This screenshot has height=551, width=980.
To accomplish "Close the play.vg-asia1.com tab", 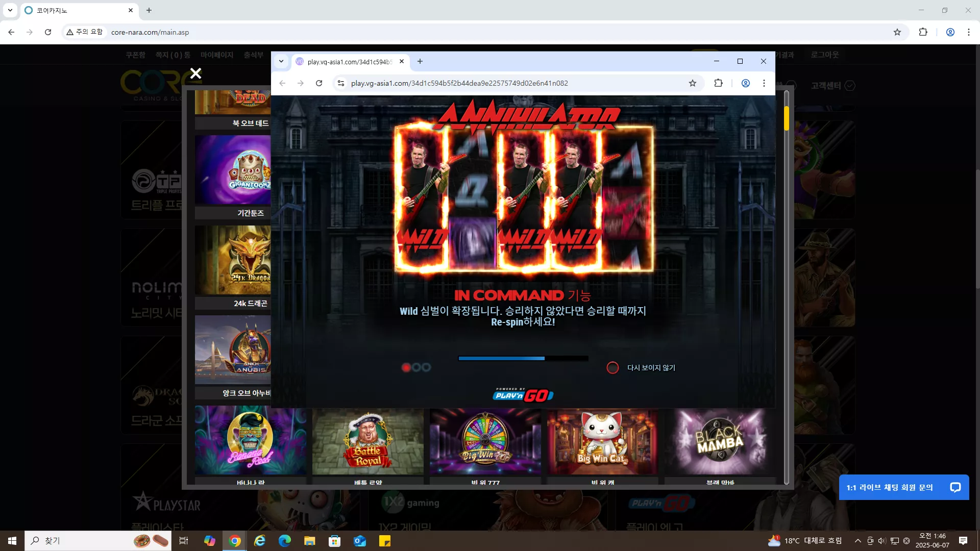I will [x=402, y=61].
